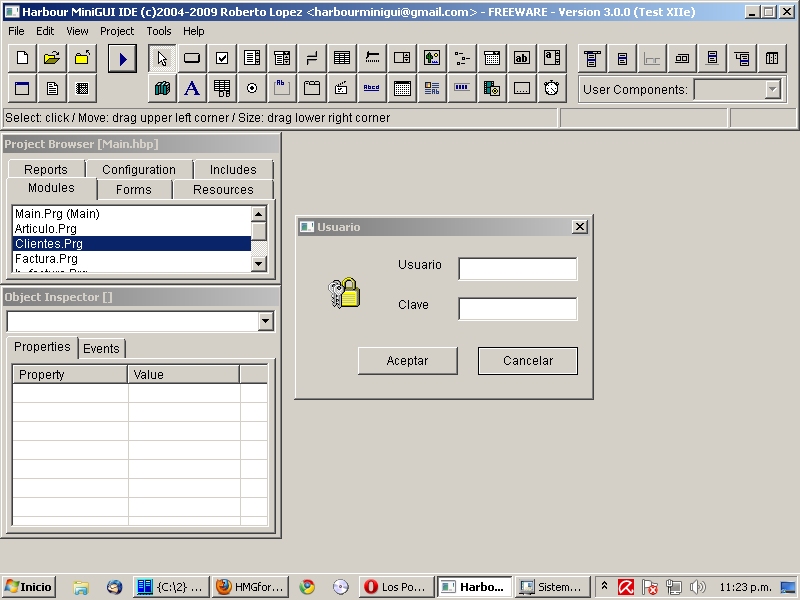Switch to the Configuration tab
800x600 pixels.
[x=139, y=169]
